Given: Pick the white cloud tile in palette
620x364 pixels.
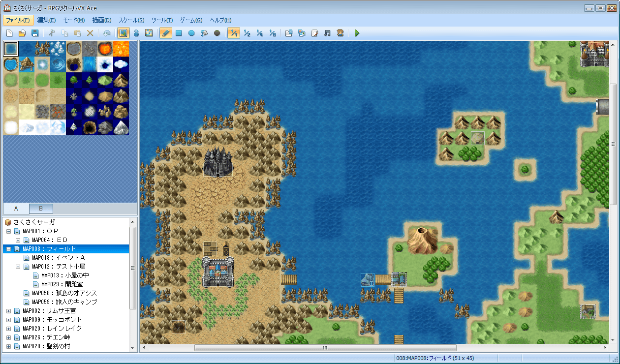Looking at the screenshot, I should (x=121, y=64).
